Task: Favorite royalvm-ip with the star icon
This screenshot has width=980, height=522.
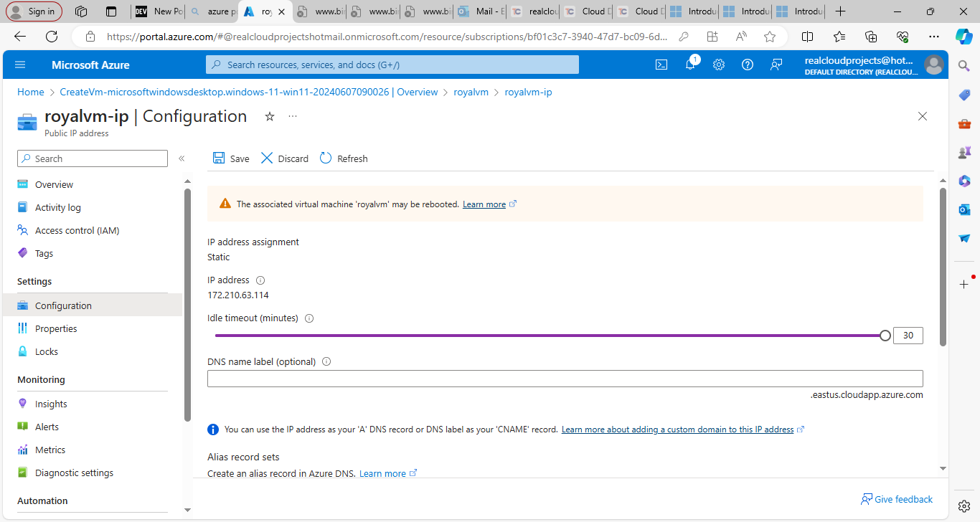Action: click(x=270, y=116)
